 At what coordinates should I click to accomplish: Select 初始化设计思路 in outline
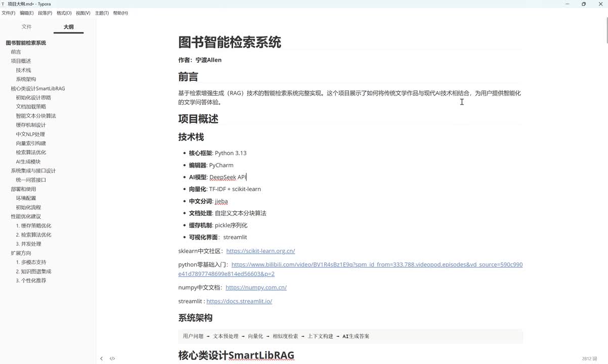[33, 98]
